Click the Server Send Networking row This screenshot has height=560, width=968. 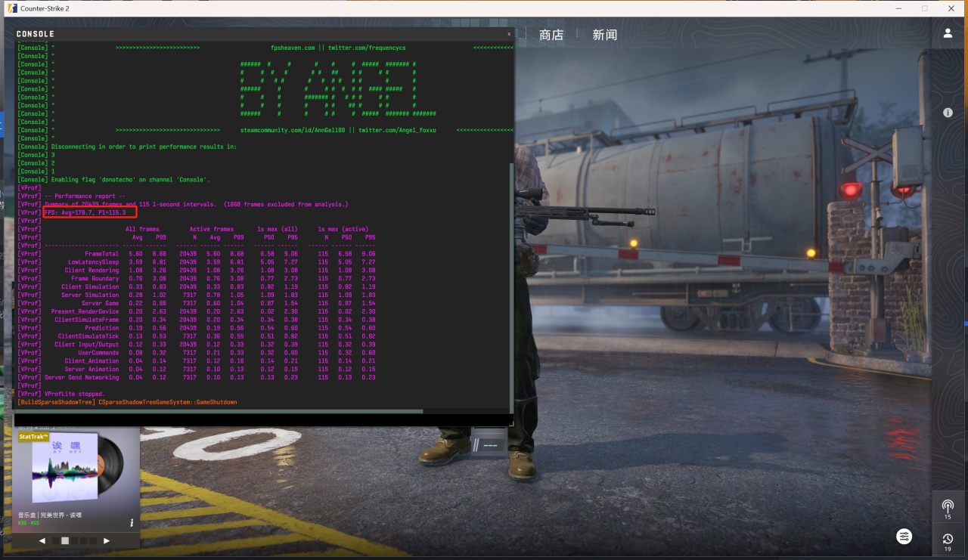click(196, 377)
